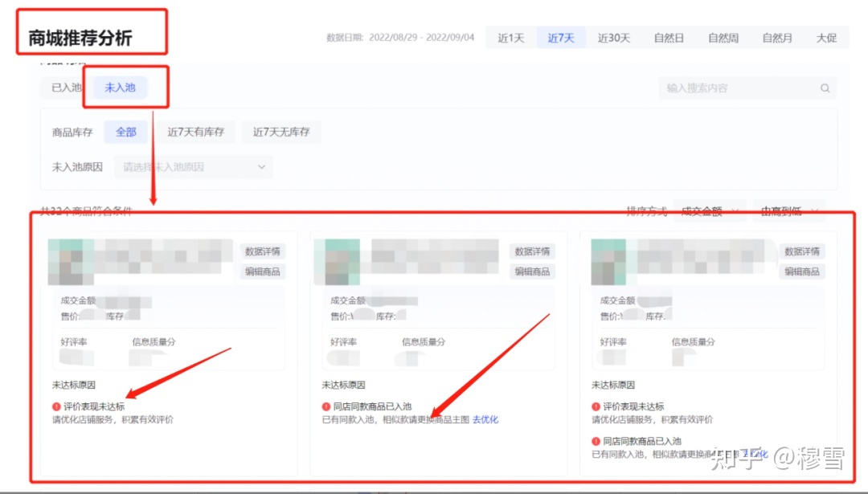Select the 近30天 date range

tap(613, 38)
